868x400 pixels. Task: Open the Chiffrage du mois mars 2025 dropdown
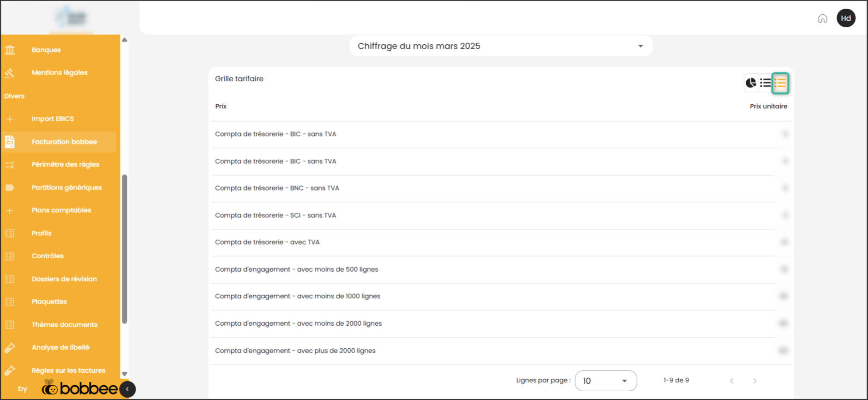pos(501,46)
